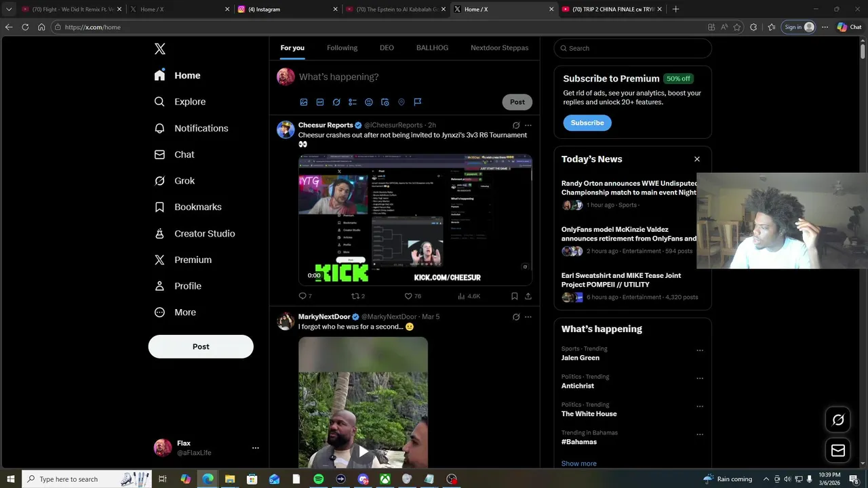
Task: Add a GIF in the composer
Action: (320, 102)
